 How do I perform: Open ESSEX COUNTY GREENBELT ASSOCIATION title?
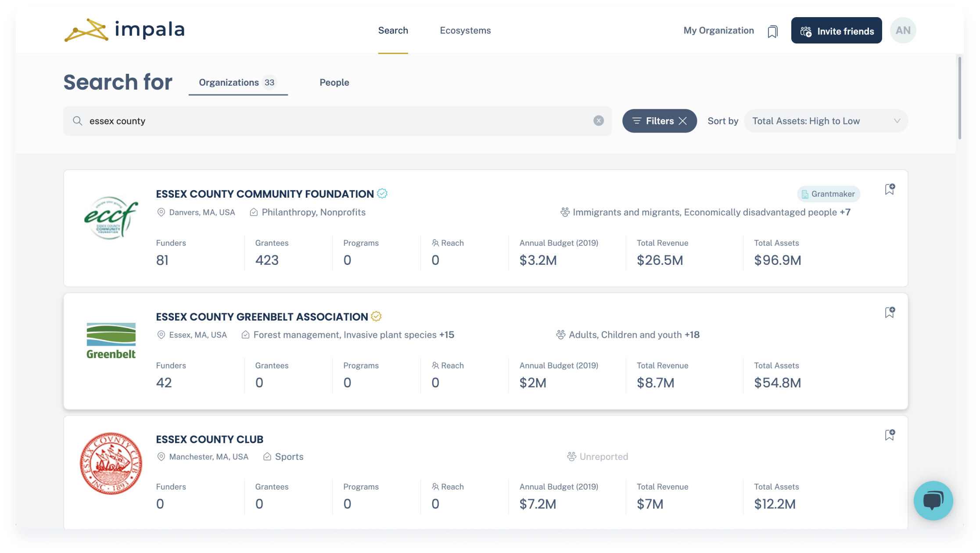(x=262, y=317)
